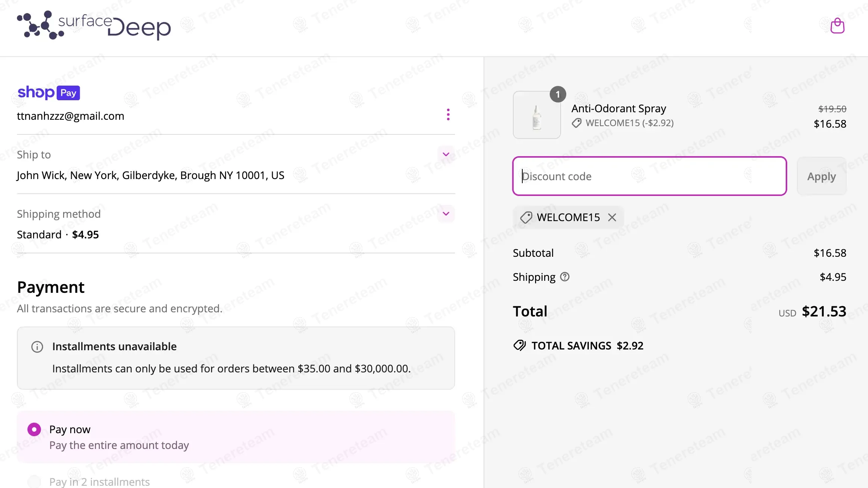This screenshot has height=488, width=868.
Task: Click the Standard $4.95 shipping option text
Action: click(58, 235)
